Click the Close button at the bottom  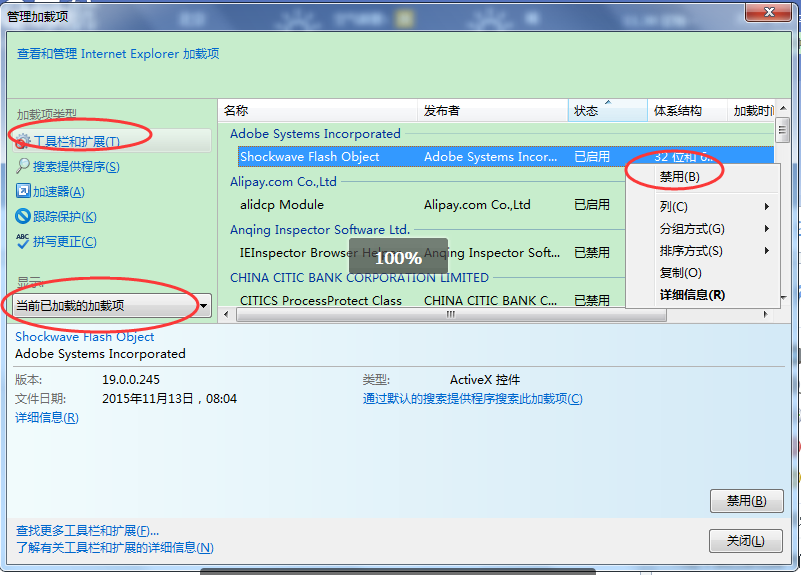(745, 541)
